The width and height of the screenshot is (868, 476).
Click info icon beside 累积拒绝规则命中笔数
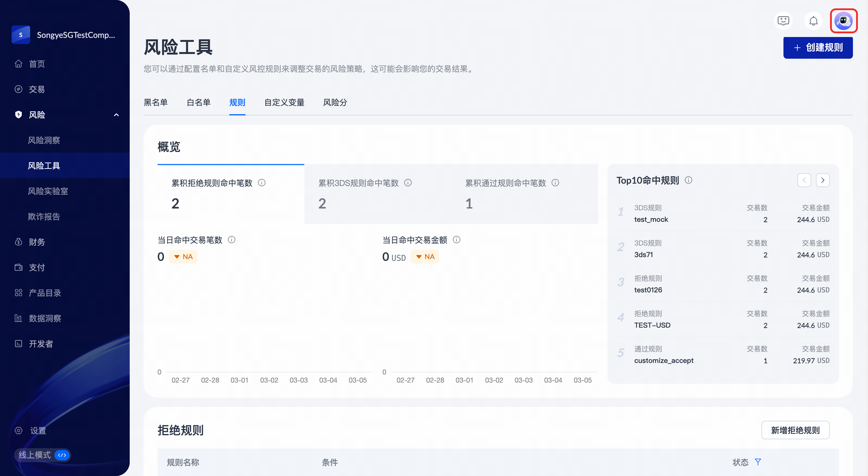(x=261, y=183)
